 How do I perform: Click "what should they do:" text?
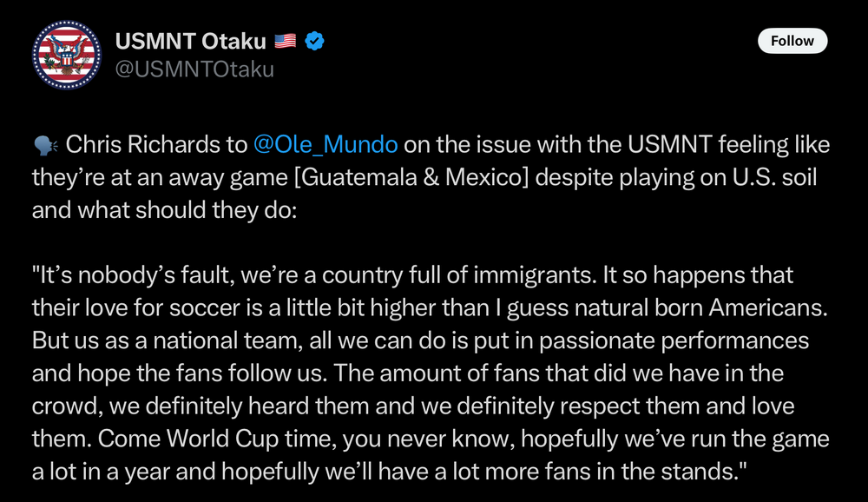205,210
